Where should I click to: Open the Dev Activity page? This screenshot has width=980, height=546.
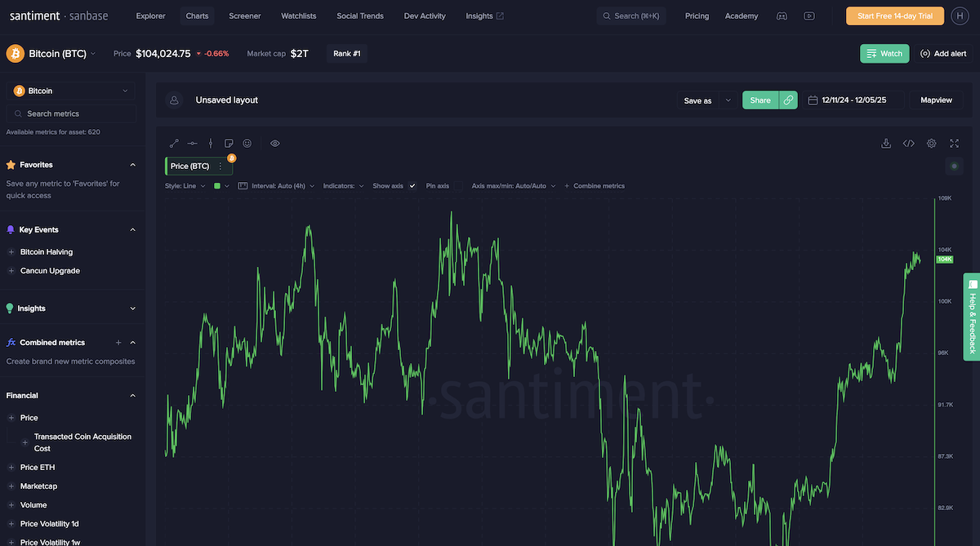tap(425, 16)
